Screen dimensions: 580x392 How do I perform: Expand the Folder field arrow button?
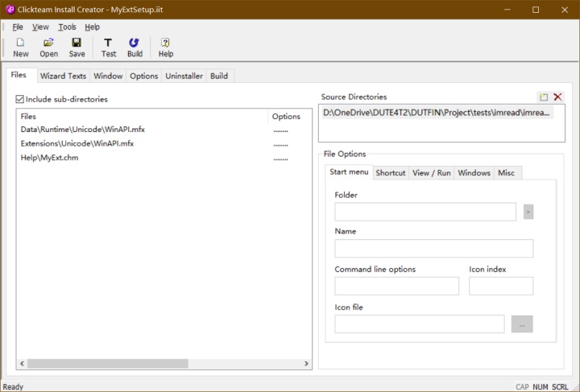pos(528,212)
